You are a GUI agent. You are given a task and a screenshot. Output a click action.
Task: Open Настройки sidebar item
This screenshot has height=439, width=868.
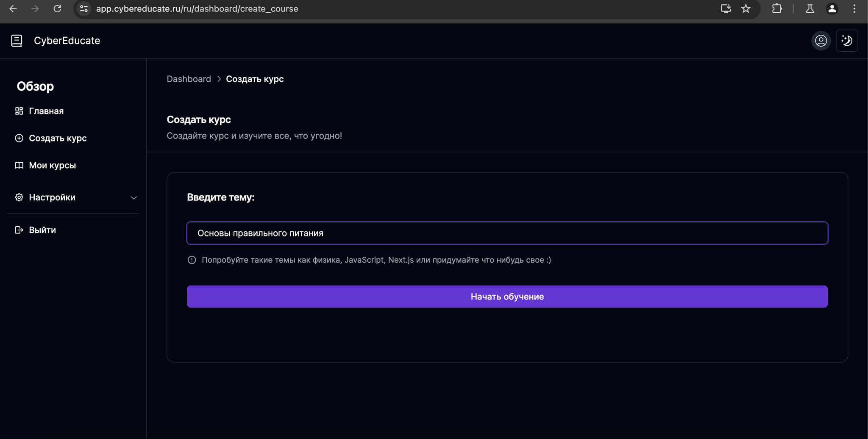coord(52,197)
